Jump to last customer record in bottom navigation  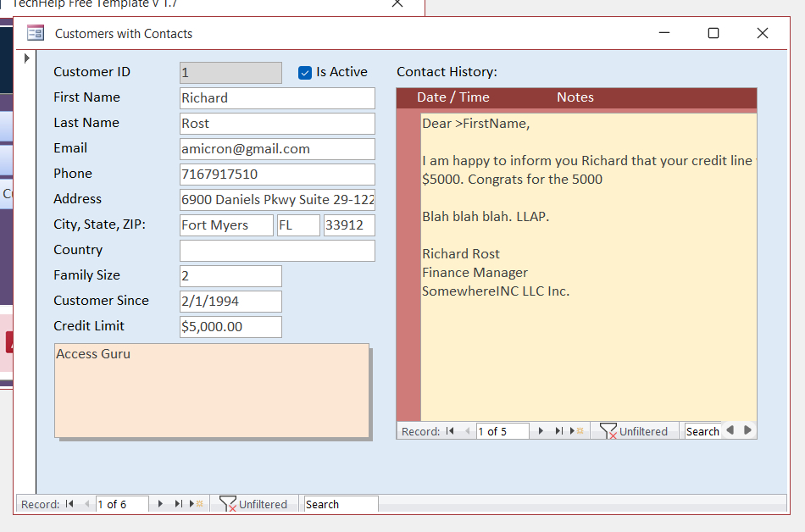179,504
